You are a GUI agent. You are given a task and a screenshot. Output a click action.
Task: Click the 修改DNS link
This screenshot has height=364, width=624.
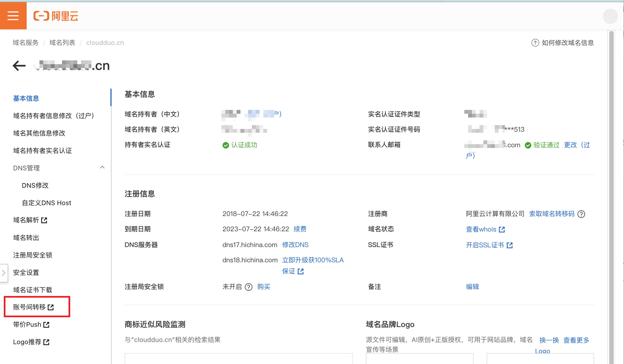click(x=295, y=245)
